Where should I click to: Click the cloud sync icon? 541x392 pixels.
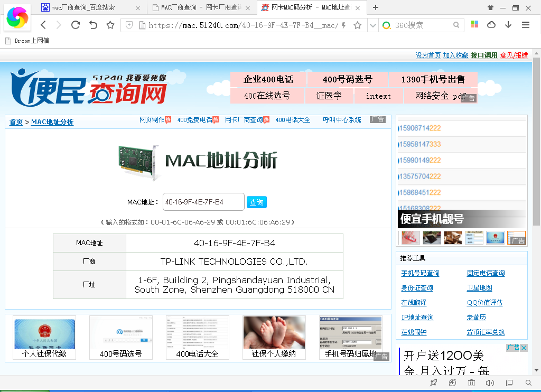[x=491, y=24]
